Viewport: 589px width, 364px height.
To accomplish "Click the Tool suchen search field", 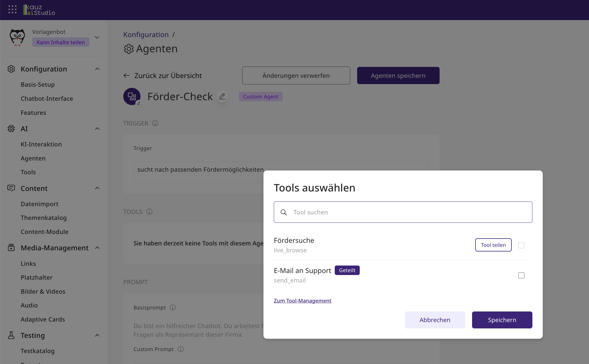I will (403, 212).
